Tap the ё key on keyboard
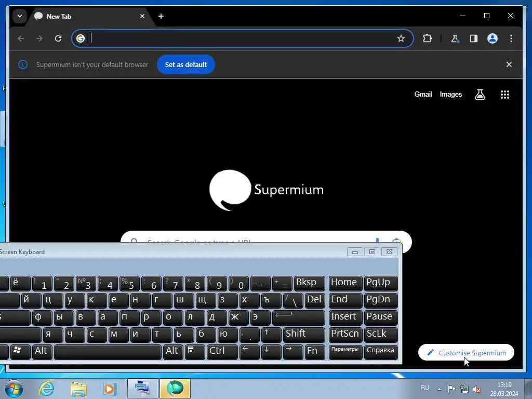 pos(20,283)
